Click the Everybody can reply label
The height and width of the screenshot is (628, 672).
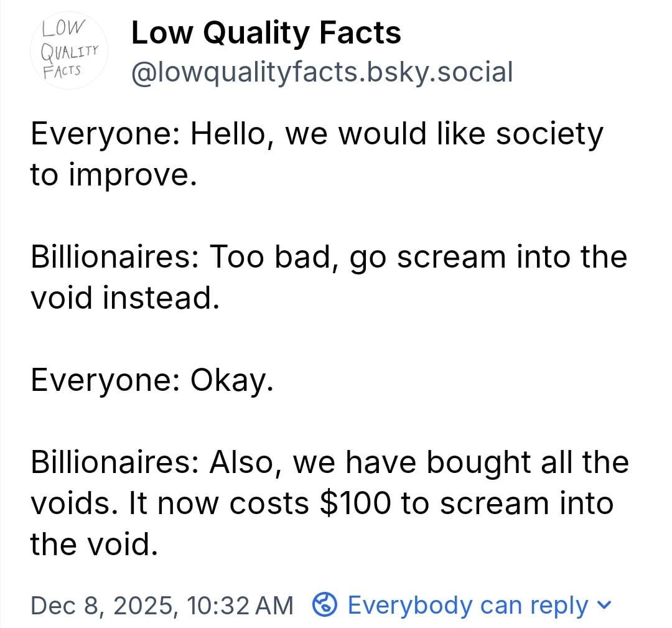click(467, 604)
